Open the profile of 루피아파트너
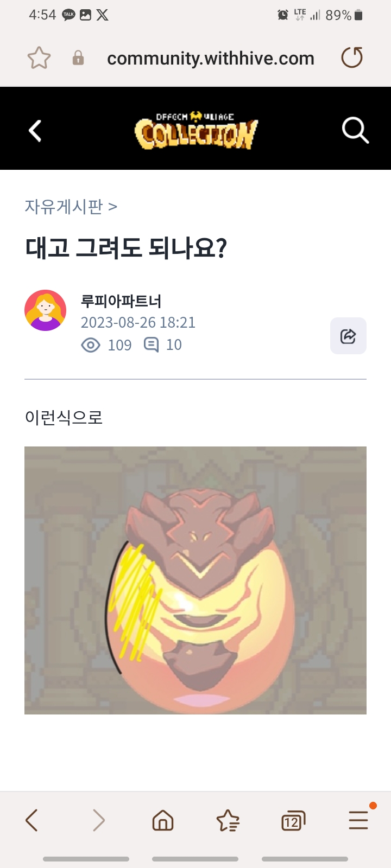The image size is (391, 868). (121, 301)
